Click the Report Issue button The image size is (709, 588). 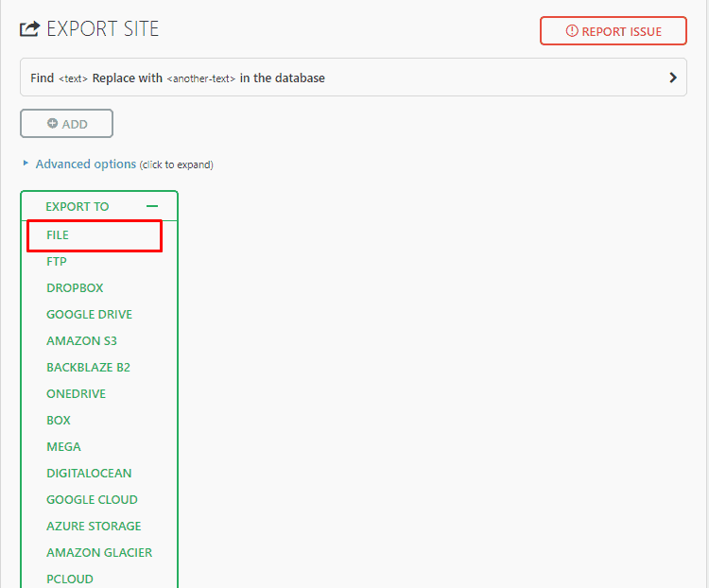click(x=614, y=31)
